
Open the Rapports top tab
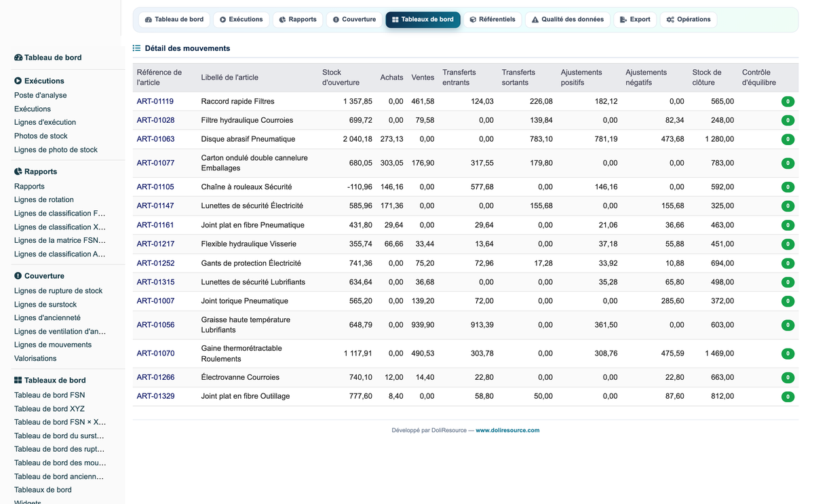(298, 20)
